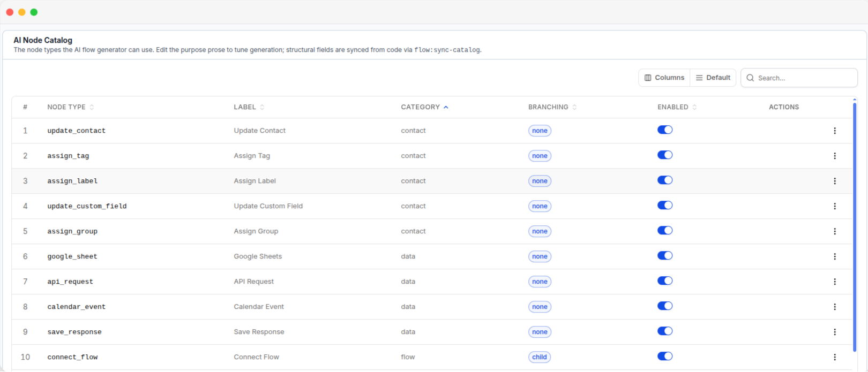This screenshot has height=372, width=868.
Task: Click the search magnifier icon
Action: pos(750,78)
